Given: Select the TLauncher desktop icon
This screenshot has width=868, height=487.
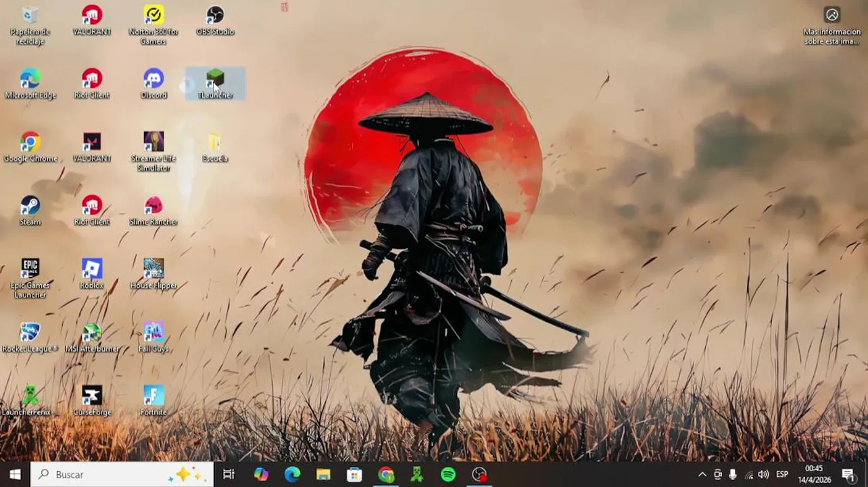Looking at the screenshot, I should 215,84.
